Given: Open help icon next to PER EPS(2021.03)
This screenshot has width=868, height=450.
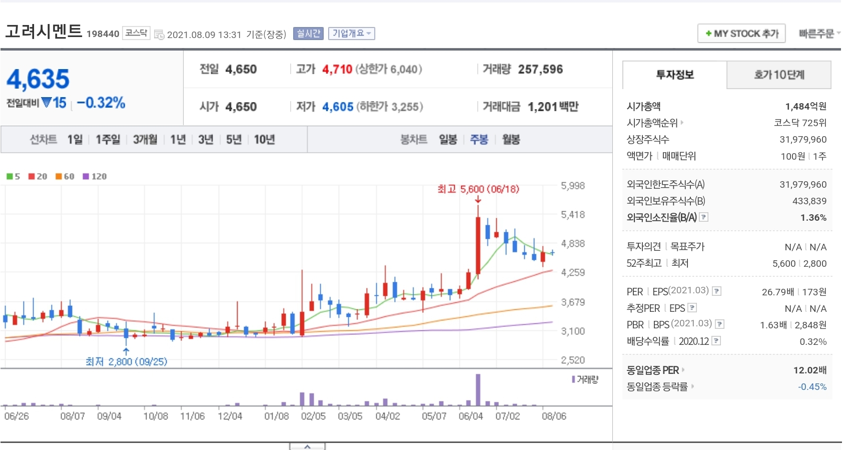Looking at the screenshot, I should tap(716, 291).
